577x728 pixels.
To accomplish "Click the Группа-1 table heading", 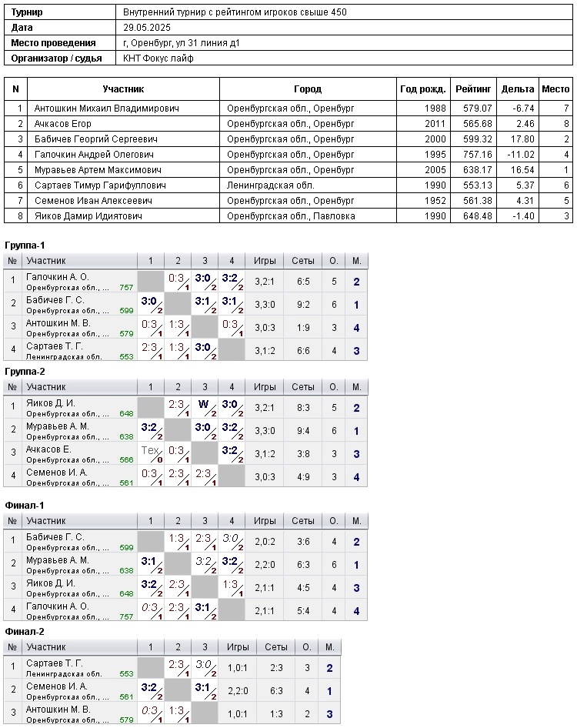I will point(25,245).
